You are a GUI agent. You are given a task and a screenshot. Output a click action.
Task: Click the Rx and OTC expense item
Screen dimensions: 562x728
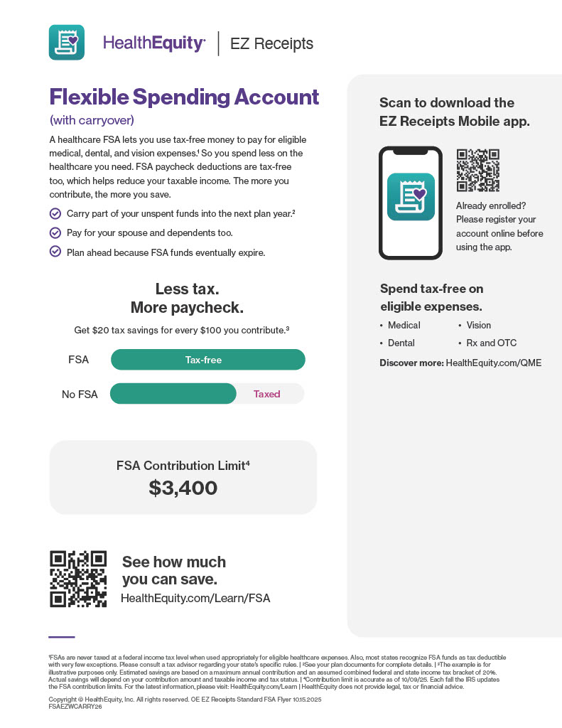[491, 343]
